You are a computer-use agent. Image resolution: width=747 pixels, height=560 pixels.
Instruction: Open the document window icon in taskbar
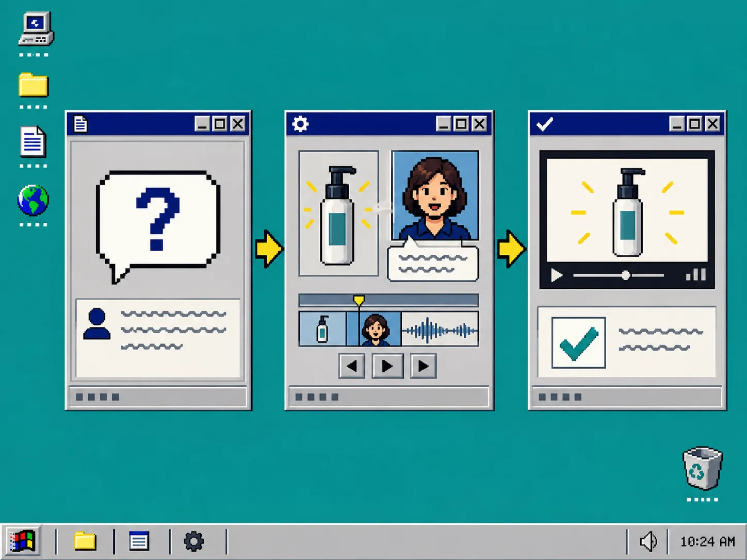pyautogui.click(x=139, y=541)
